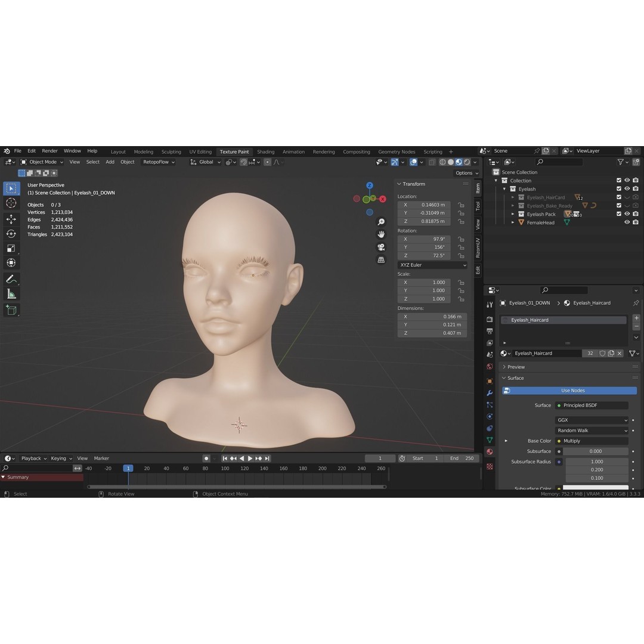This screenshot has width=644, height=644.
Task: Click the Multiply Base Color link field
Action: click(592, 441)
